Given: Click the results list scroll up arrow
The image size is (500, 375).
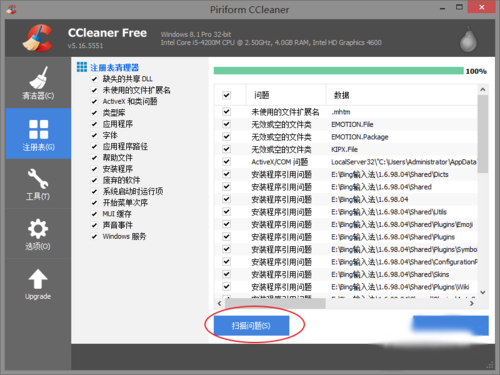Looking at the screenshot, I should [x=483, y=90].
